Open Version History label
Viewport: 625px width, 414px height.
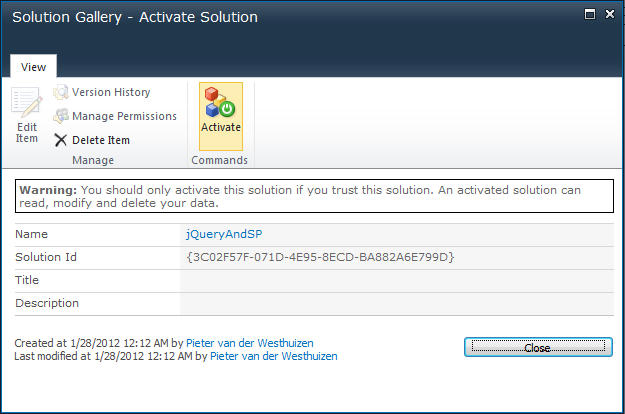pos(111,92)
